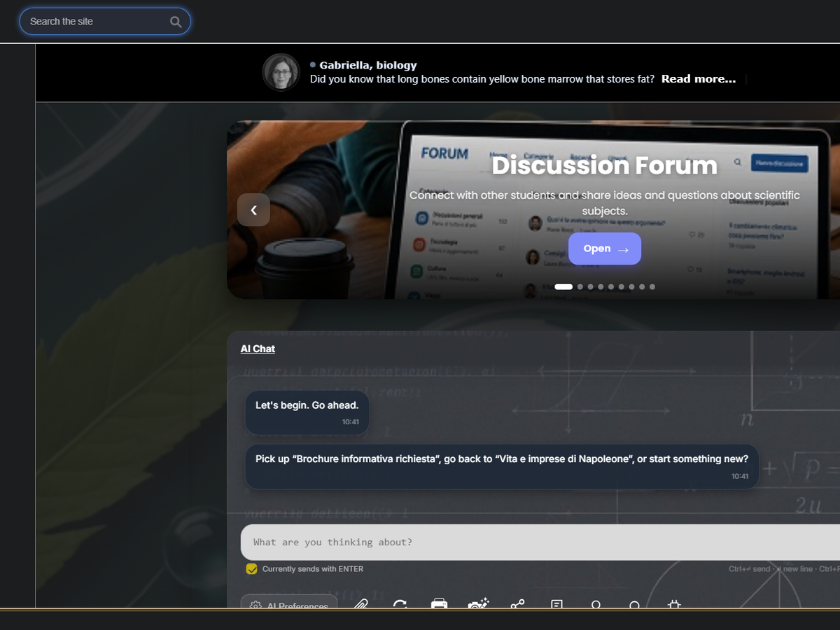The image size is (840, 630).
Task: Click the 'Currently sends with ENTER' label text
Action: [x=313, y=569]
